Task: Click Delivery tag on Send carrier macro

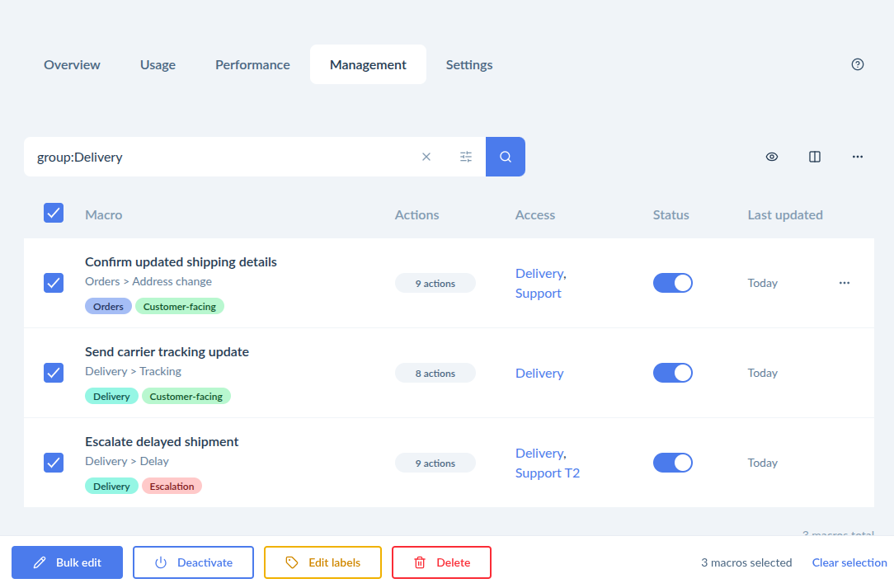Action: click(x=112, y=397)
